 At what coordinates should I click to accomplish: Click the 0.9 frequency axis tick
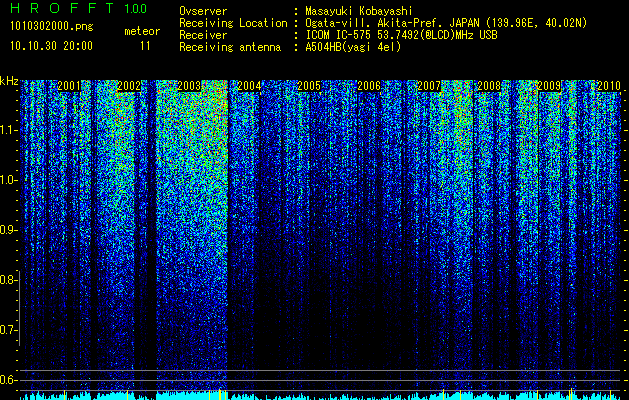point(8,230)
